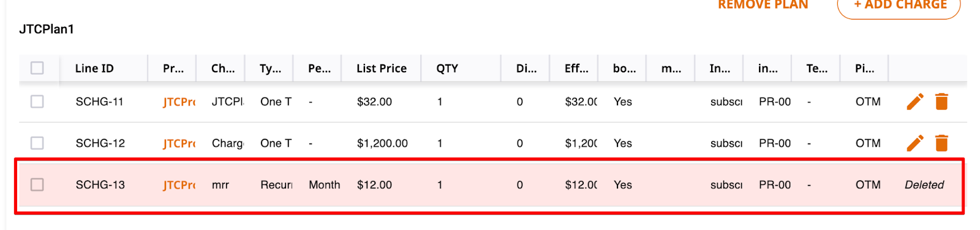The height and width of the screenshot is (230, 980).
Task: Click the Remove Plan button
Action: point(763,6)
